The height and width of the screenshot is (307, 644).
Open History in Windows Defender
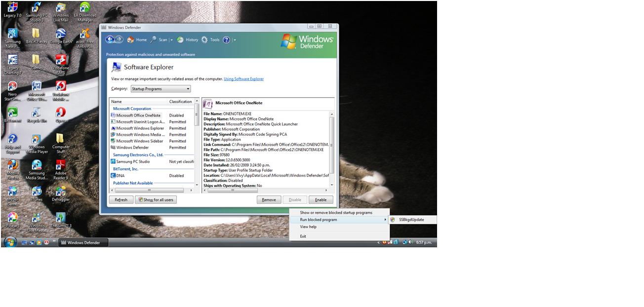pyautogui.click(x=188, y=40)
